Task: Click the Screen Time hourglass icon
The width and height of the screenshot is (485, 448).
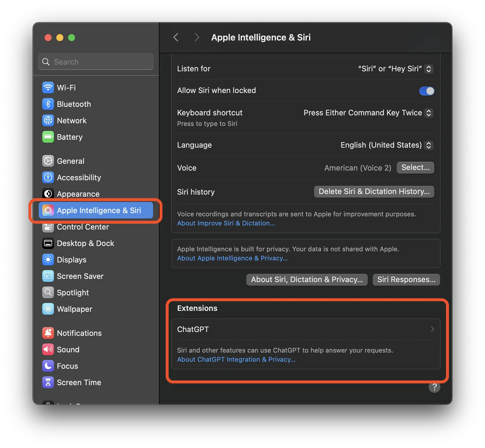Action: (x=48, y=382)
